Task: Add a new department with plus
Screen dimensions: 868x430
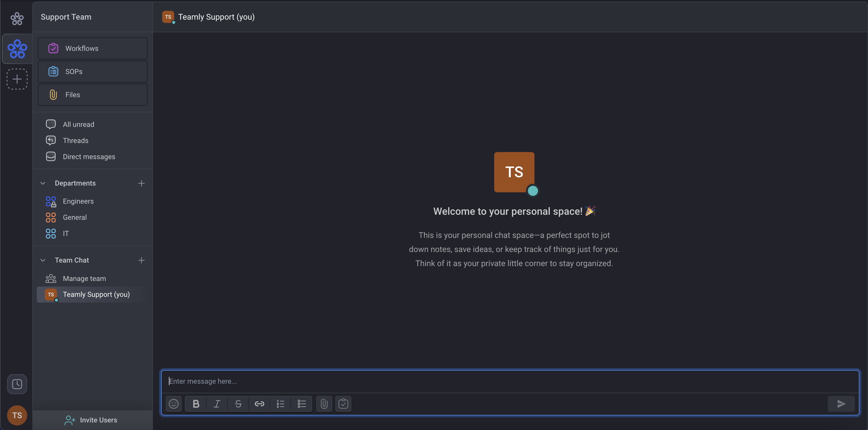Action: 141,183
